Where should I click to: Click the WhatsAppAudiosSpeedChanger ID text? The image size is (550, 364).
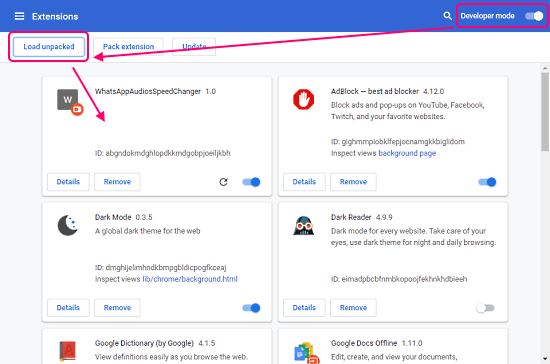[x=162, y=153]
